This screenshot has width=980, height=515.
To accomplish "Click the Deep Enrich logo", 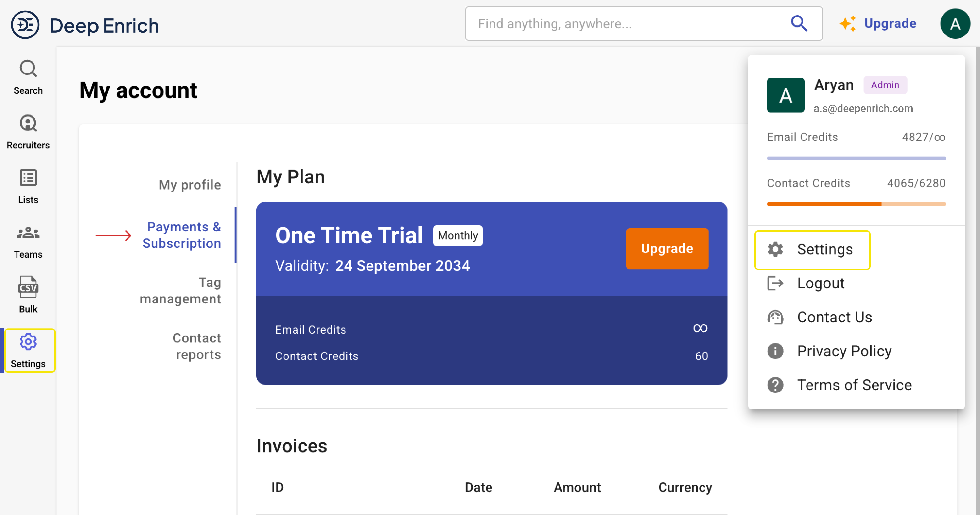I will (x=85, y=25).
